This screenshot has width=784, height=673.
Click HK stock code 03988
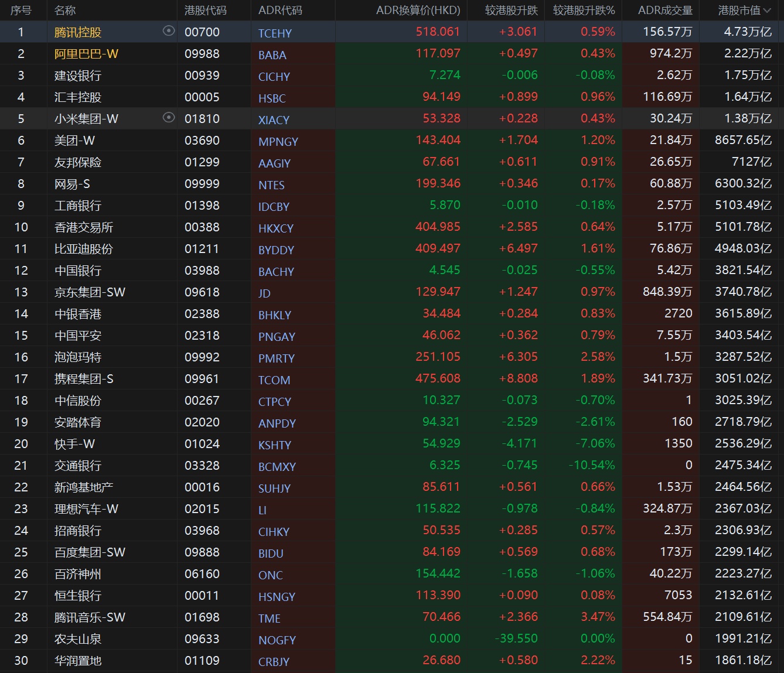click(202, 271)
